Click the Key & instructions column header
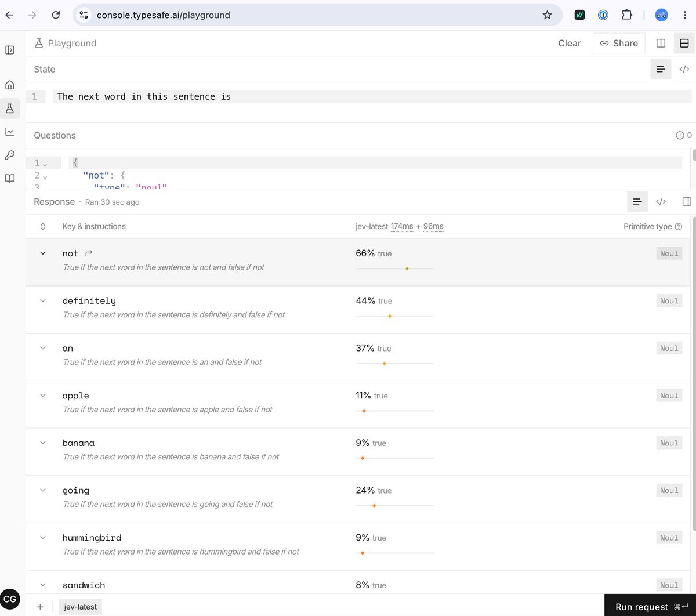Screen dimensions: 696x616 [94, 227]
